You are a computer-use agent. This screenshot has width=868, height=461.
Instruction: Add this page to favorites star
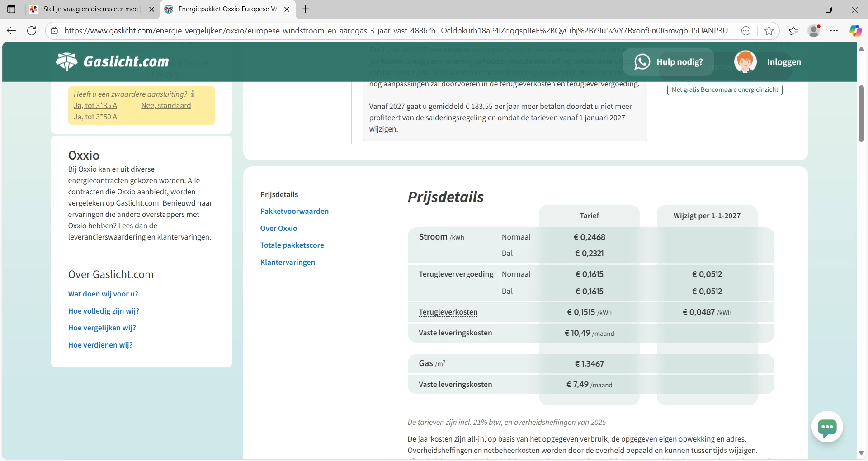pos(769,31)
